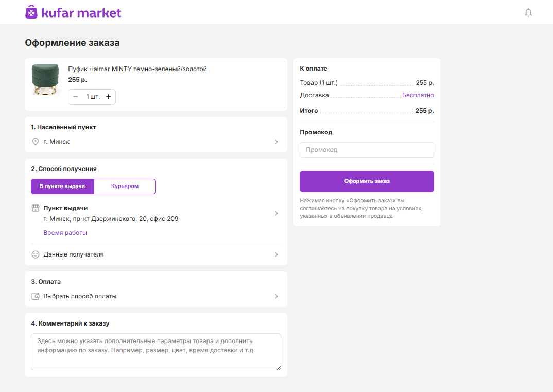Expand Данные получателя row chevron
This screenshot has width=553, height=392.
276,254
